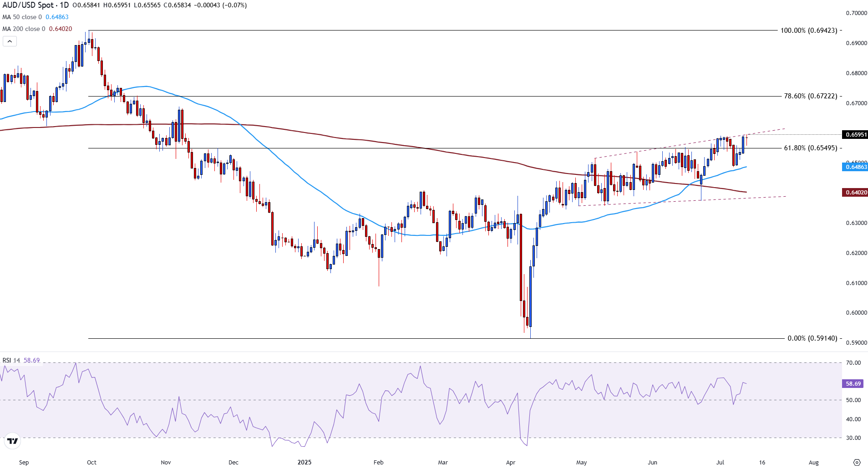The width and height of the screenshot is (868, 469).
Task: Select the MA 200 close legend
Action: pyautogui.click(x=24, y=29)
